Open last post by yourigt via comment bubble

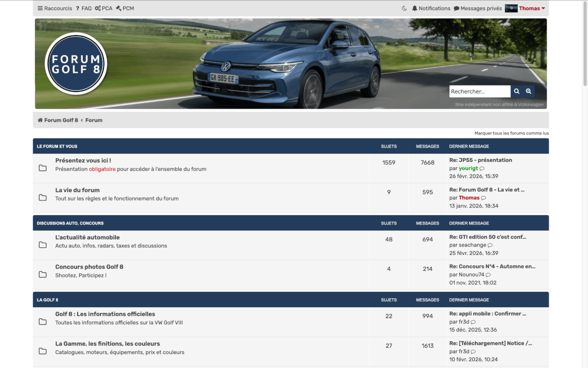pos(481,168)
